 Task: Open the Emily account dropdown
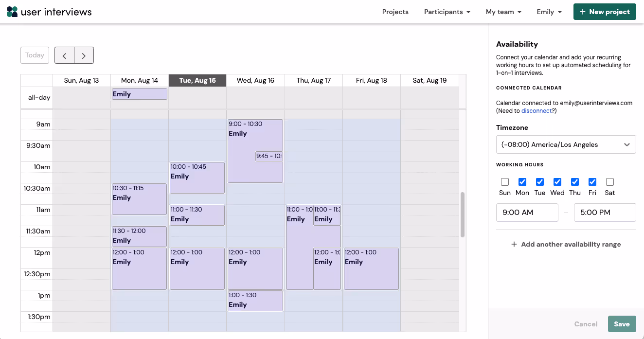pyautogui.click(x=549, y=12)
